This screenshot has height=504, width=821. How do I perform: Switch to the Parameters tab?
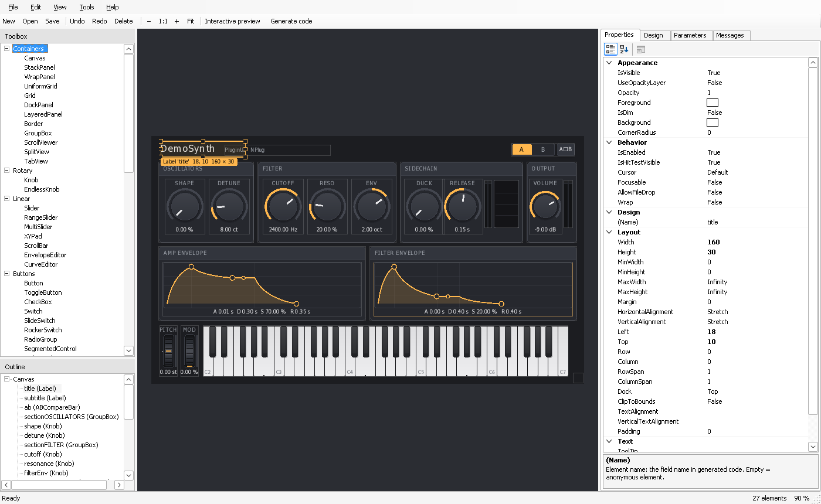coord(690,35)
